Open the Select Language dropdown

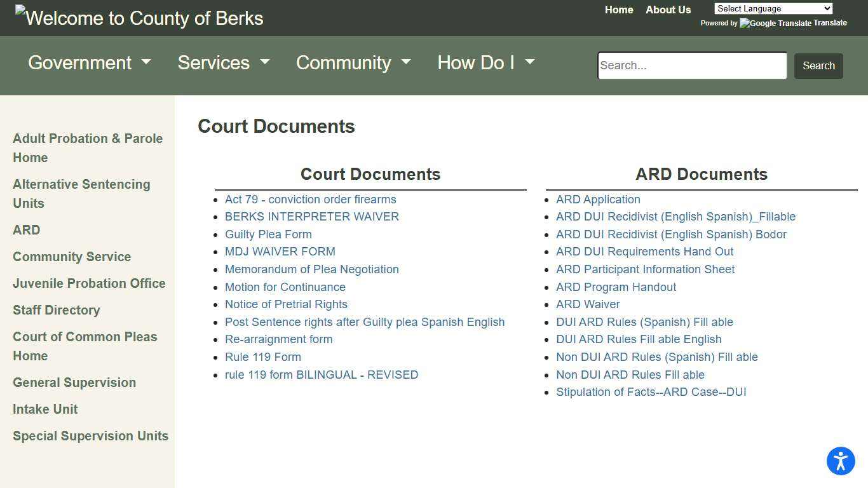tap(773, 8)
